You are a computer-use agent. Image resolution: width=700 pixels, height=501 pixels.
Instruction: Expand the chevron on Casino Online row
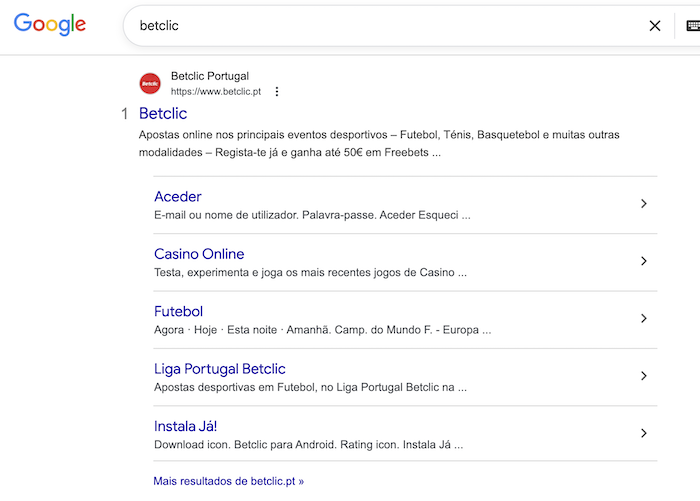tap(643, 261)
